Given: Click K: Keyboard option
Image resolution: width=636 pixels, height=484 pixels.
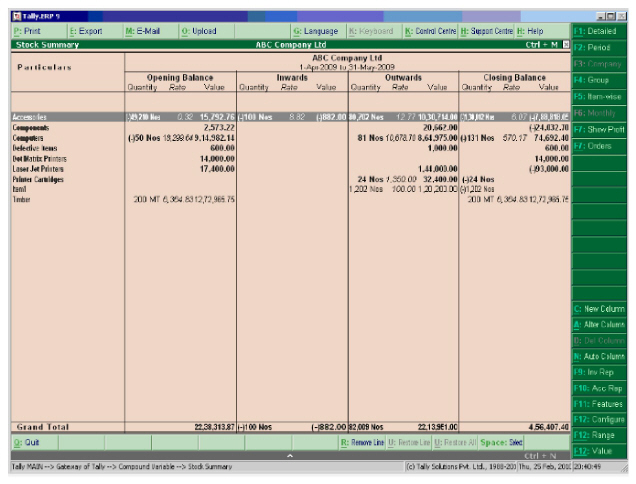Looking at the screenshot, I should pos(374,31).
